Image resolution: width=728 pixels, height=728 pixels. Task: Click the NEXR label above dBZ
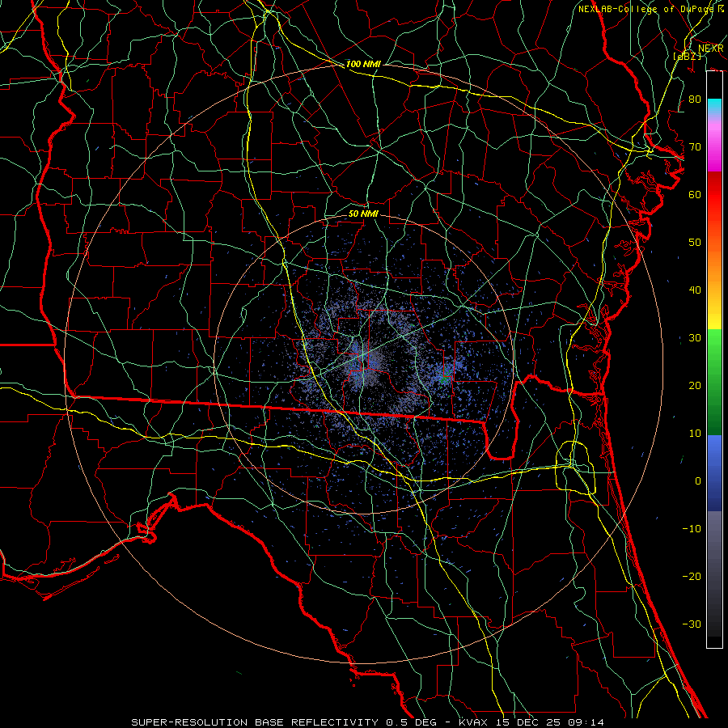pyautogui.click(x=711, y=49)
